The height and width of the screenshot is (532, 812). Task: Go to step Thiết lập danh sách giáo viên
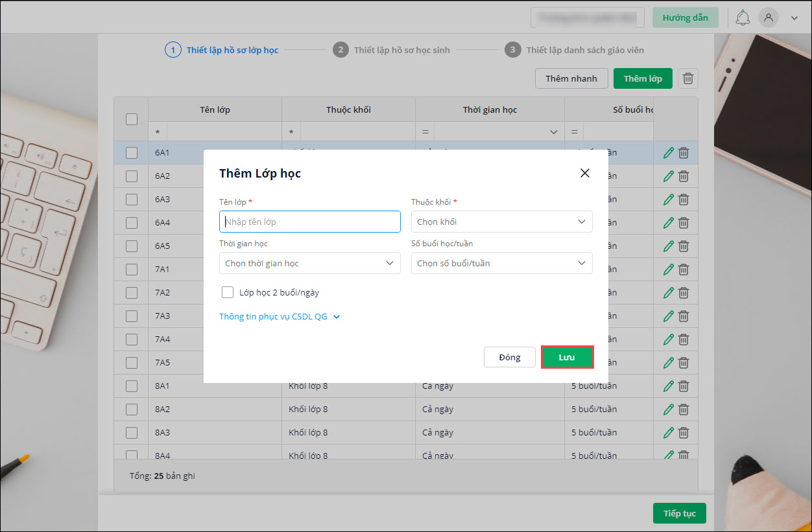coord(575,50)
